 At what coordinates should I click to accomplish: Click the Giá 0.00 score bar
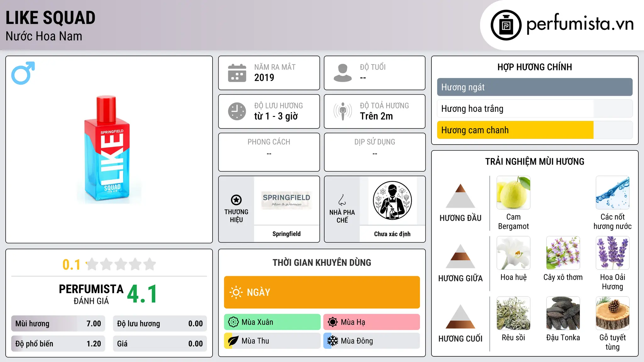pyautogui.click(x=160, y=343)
